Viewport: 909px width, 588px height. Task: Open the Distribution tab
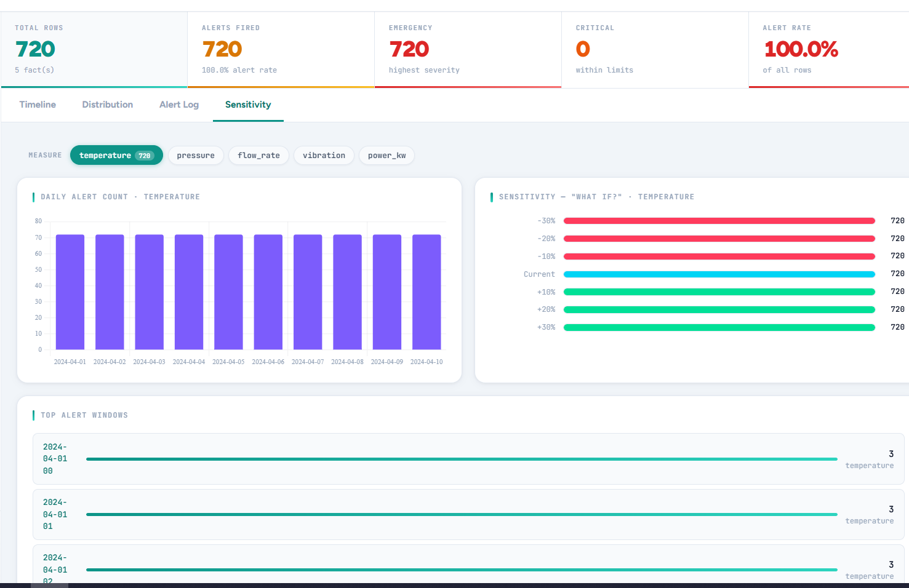(x=107, y=105)
